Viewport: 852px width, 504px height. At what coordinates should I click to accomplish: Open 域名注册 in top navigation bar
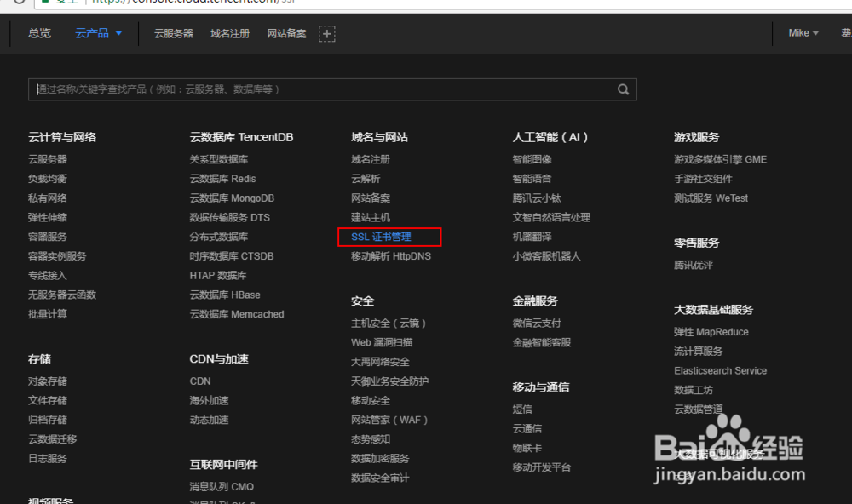230,34
